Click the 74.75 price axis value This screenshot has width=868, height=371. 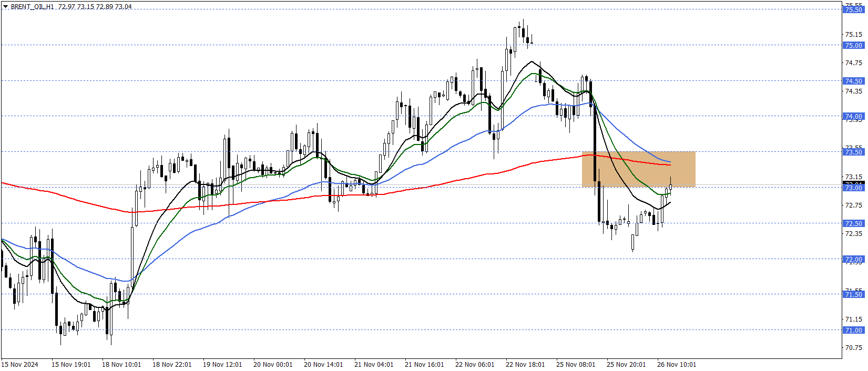pos(853,63)
